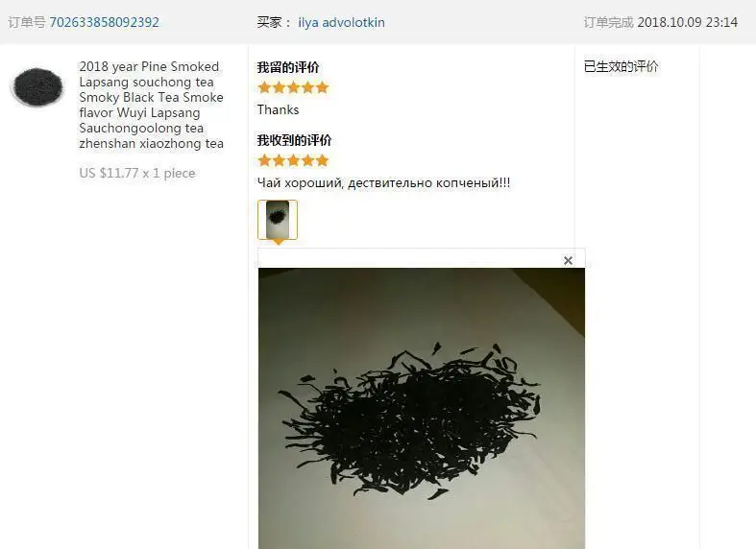
Task: Open buyer ilya advolotkin profile
Action: [x=341, y=23]
